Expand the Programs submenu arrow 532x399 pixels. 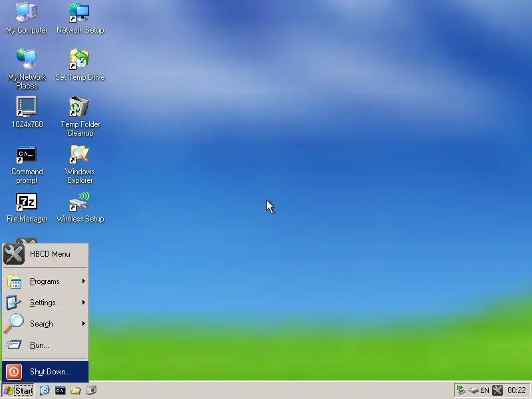click(x=84, y=281)
